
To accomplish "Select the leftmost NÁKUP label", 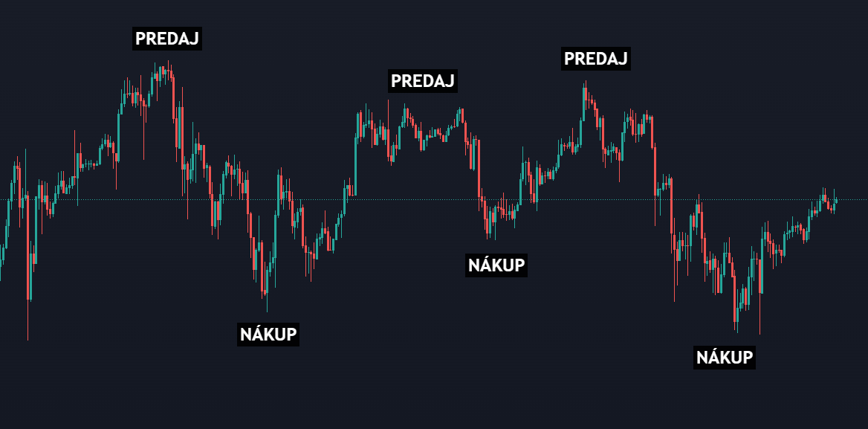I will pyautogui.click(x=268, y=335).
